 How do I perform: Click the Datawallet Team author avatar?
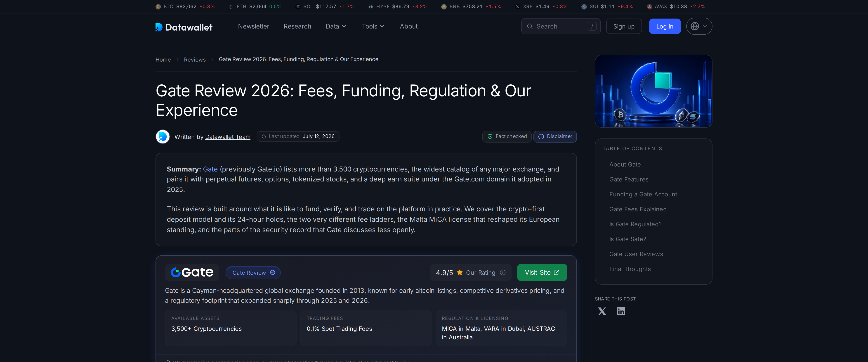[x=163, y=137]
